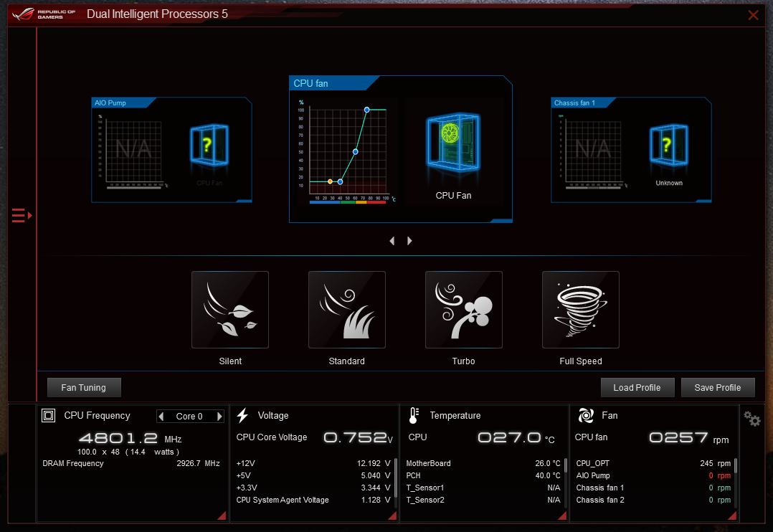Image resolution: width=773 pixels, height=532 pixels.
Task: Expand the CPU Frequency panel corner triangle
Action: pyautogui.click(x=222, y=516)
